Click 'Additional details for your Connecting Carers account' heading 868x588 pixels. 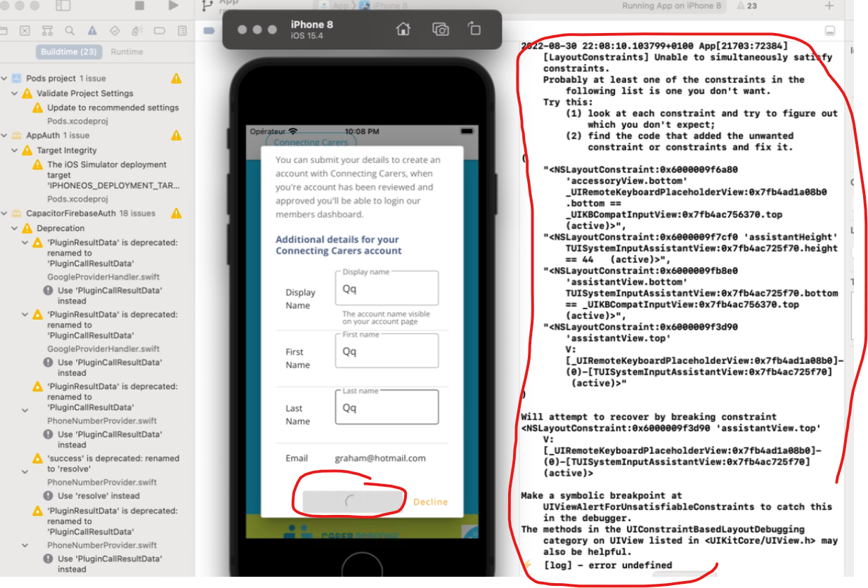(x=338, y=245)
